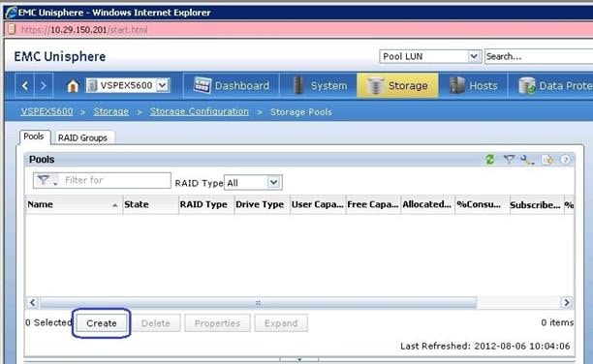Image resolution: width=593 pixels, height=364 pixels.
Task: Follow the VSPEX5600 breadcrumb link
Action: [x=47, y=111]
